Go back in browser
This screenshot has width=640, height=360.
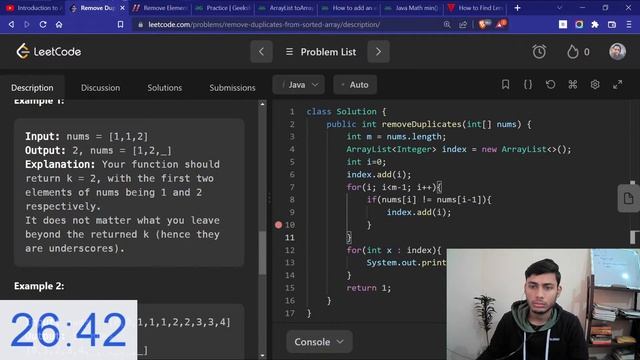point(11,24)
